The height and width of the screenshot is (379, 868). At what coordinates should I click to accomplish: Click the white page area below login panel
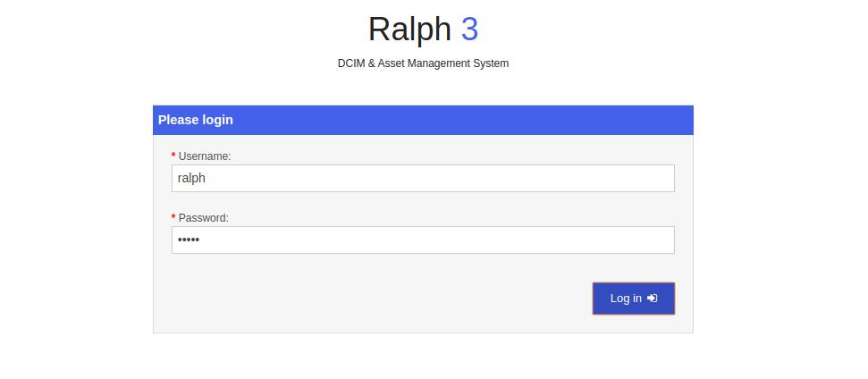click(423, 358)
